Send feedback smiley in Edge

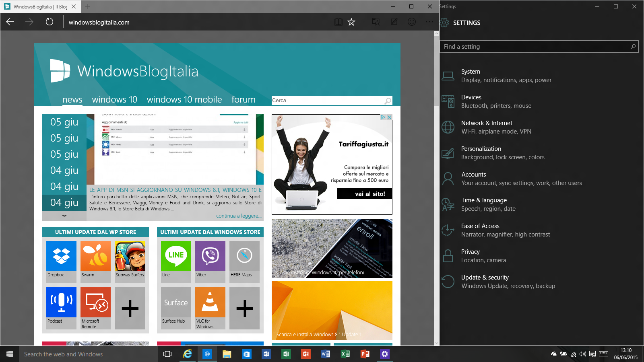tap(412, 22)
